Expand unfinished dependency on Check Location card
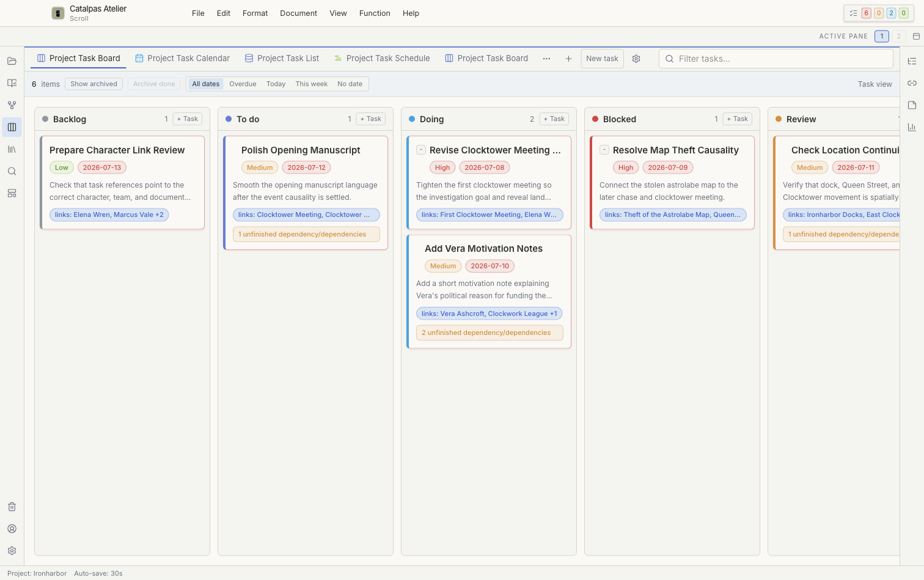Viewport: 924px width, 580px height. pos(841,234)
